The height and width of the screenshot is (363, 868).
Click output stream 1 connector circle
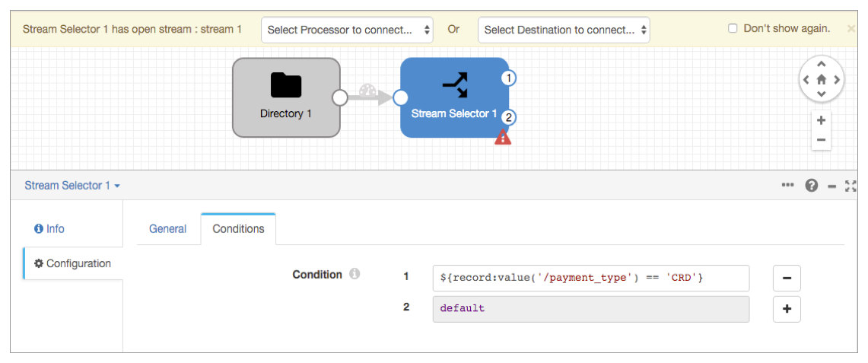pyautogui.click(x=509, y=78)
